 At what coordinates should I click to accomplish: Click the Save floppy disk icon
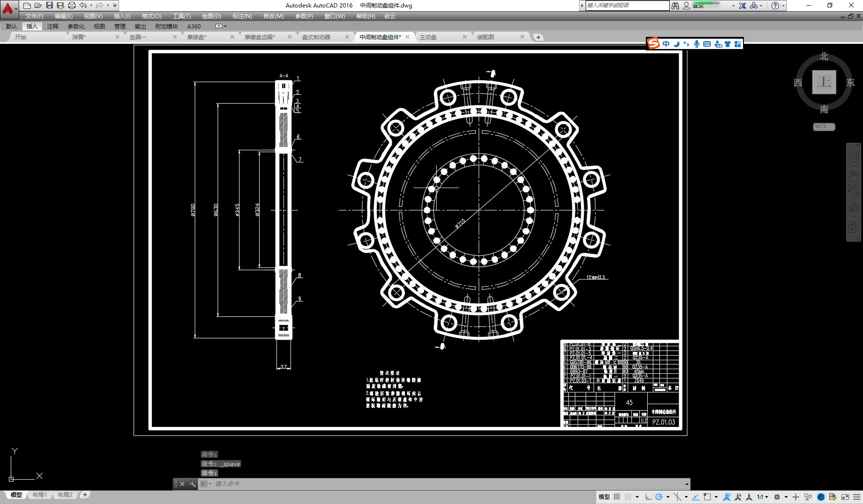point(50,6)
